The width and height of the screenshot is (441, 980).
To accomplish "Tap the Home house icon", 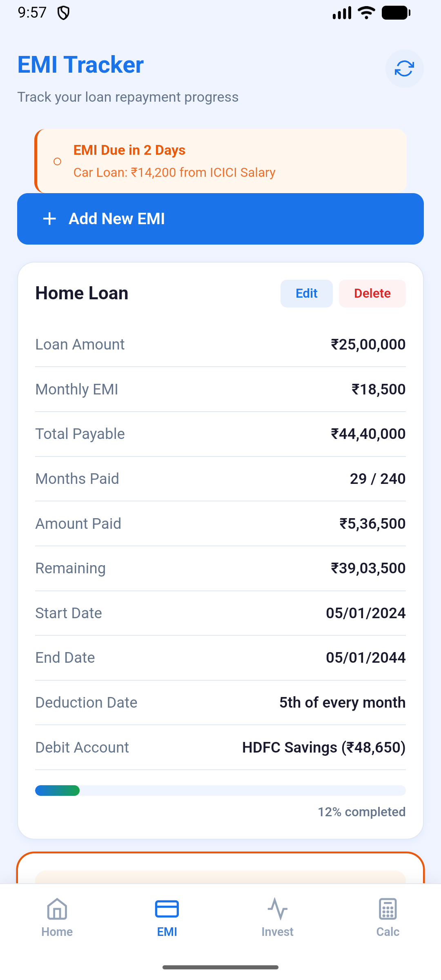I will coord(57,909).
